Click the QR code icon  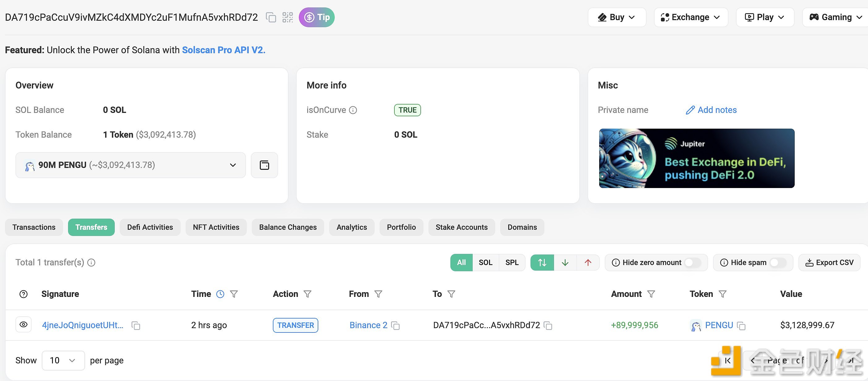point(287,17)
